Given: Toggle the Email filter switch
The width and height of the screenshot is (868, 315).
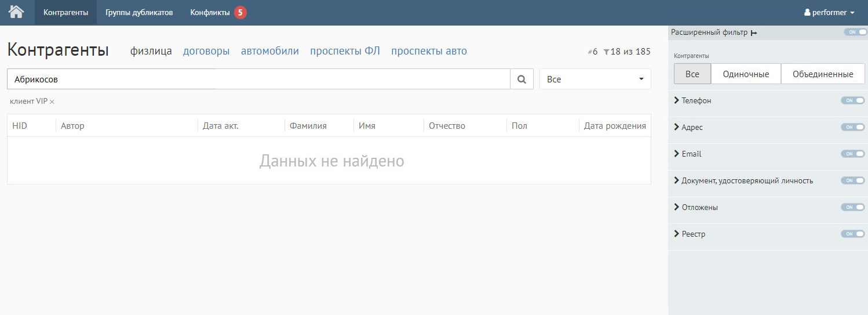Looking at the screenshot, I should point(852,154).
